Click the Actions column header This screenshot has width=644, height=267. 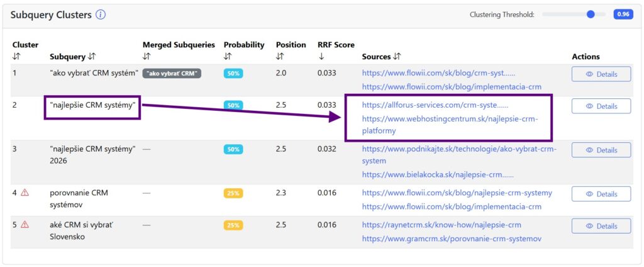586,57
